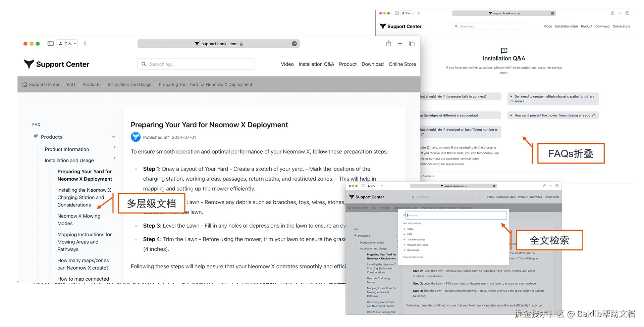Open Online Store in Installation Q&A window navigation
This screenshot has height=327, width=644.
point(621,26)
